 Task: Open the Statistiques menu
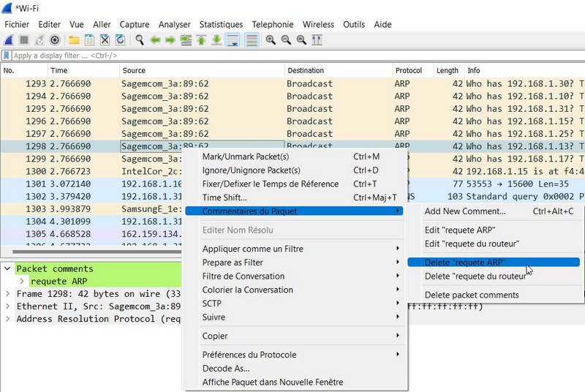pyautogui.click(x=221, y=24)
